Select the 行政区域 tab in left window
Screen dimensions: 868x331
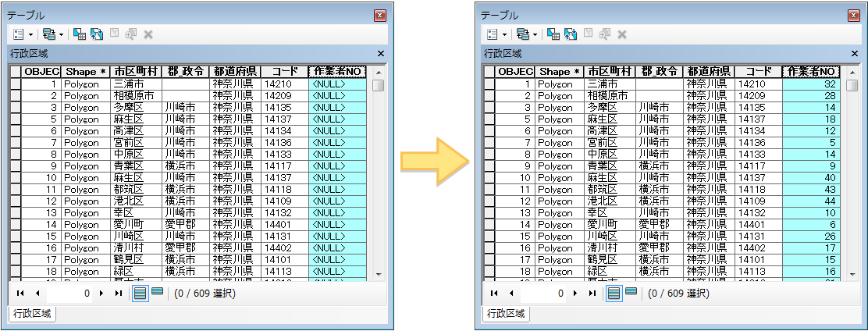tap(30, 314)
